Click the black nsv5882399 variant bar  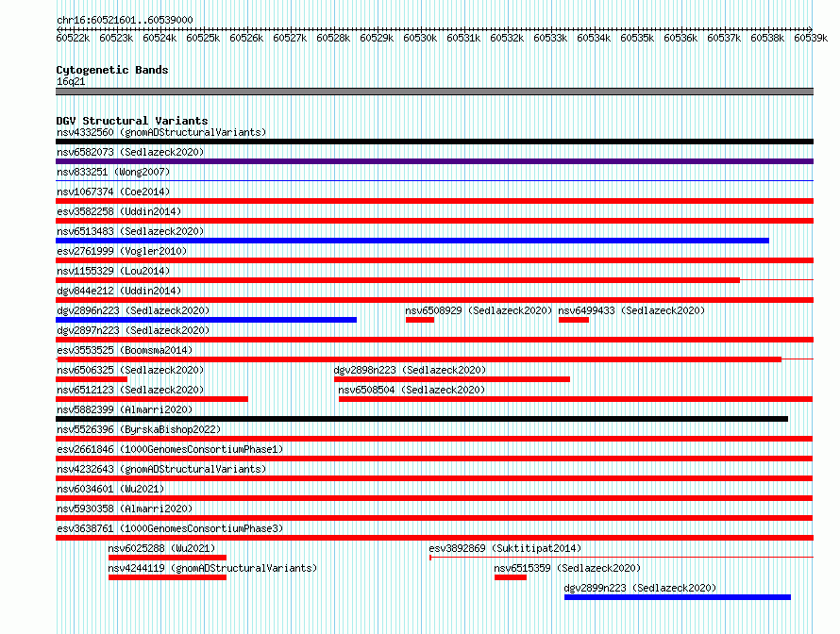pos(422,419)
